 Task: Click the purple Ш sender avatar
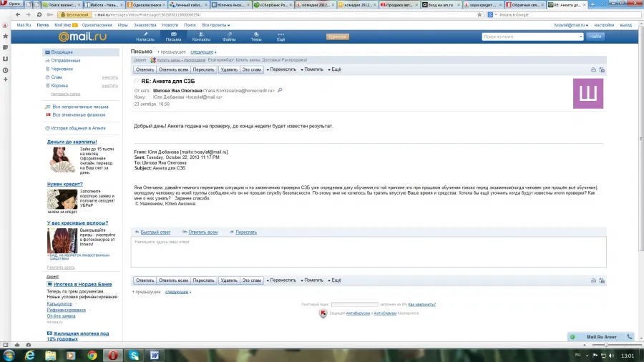(588, 94)
